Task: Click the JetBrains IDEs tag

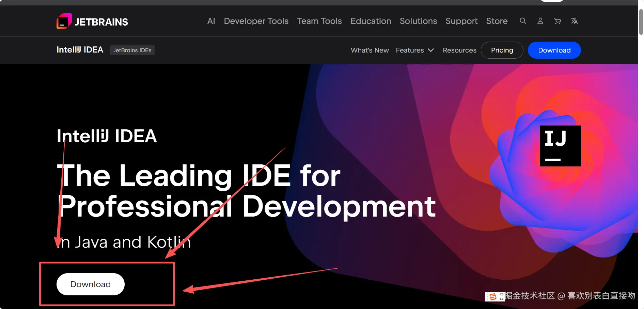Action: pyautogui.click(x=132, y=50)
